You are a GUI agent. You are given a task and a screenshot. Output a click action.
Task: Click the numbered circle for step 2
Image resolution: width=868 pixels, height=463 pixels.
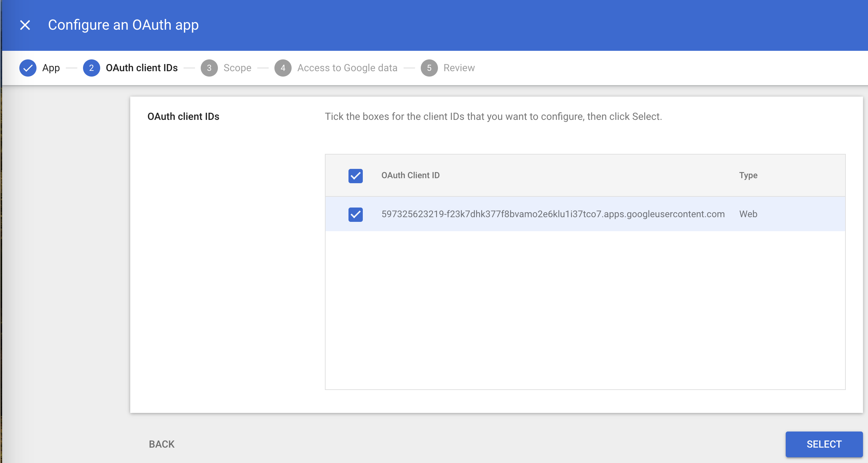pos(91,68)
